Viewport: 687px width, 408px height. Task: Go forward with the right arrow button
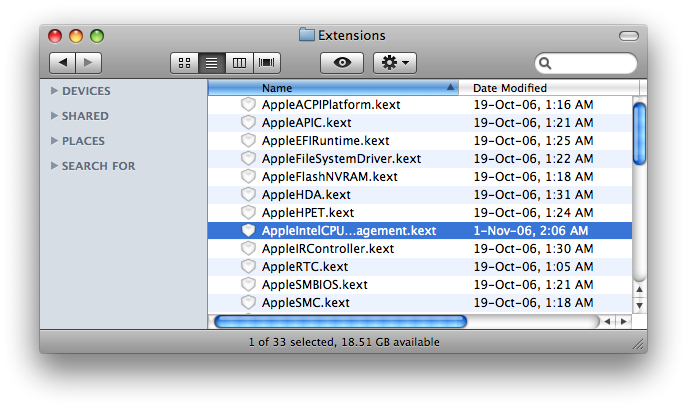89,63
